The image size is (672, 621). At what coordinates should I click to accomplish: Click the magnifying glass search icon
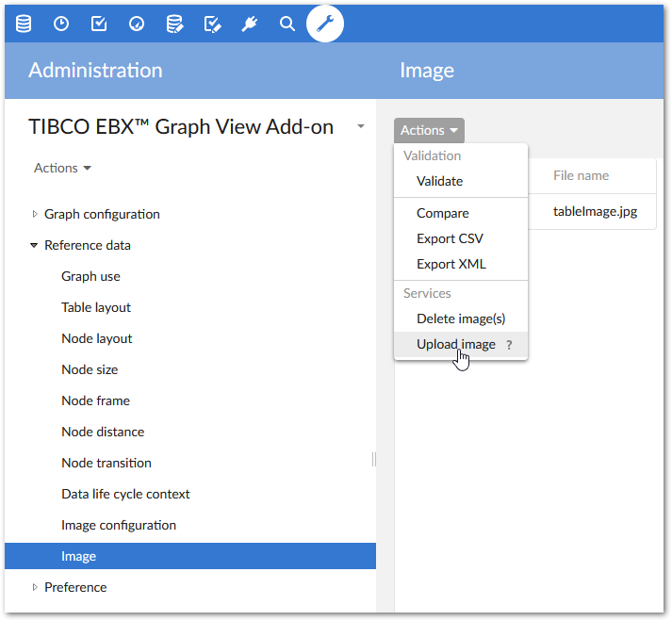pyautogui.click(x=287, y=24)
